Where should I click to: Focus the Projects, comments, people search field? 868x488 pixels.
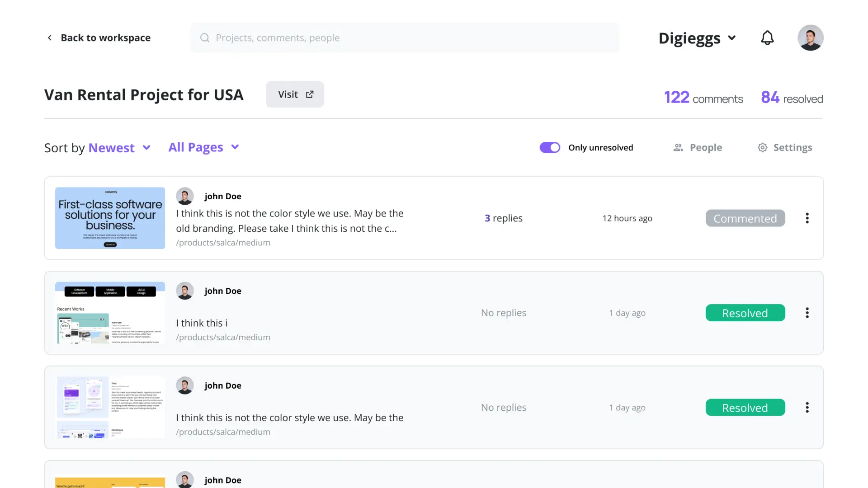click(405, 38)
